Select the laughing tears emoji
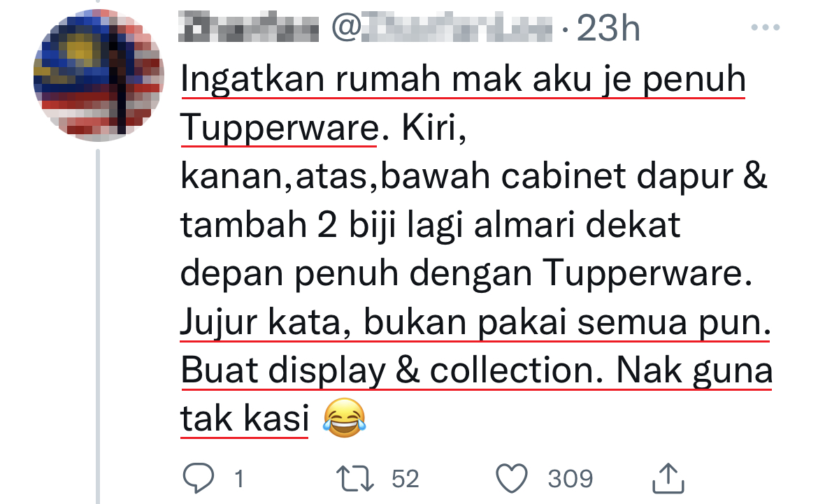Screen dimensions: 818x504 point(344,417)
